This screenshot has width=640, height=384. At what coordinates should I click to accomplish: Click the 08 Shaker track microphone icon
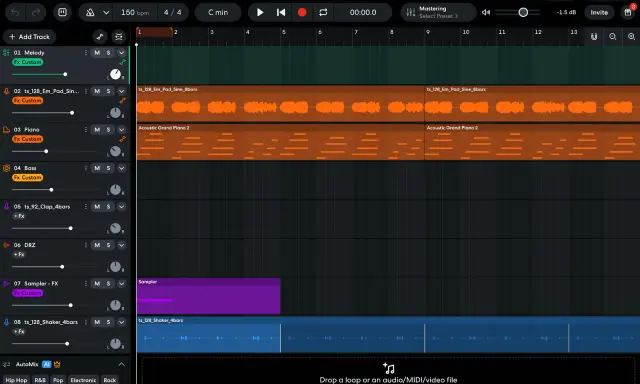6,322
